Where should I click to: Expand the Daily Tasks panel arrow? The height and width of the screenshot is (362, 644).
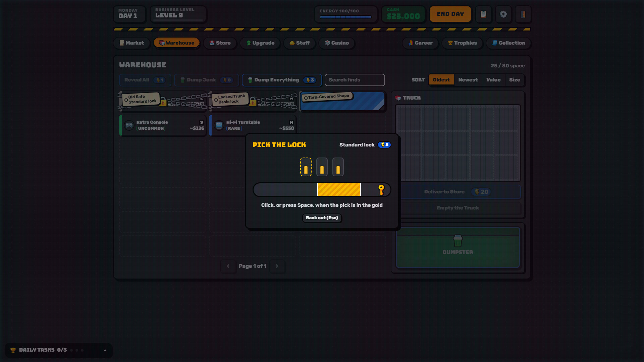coord(105,350)
